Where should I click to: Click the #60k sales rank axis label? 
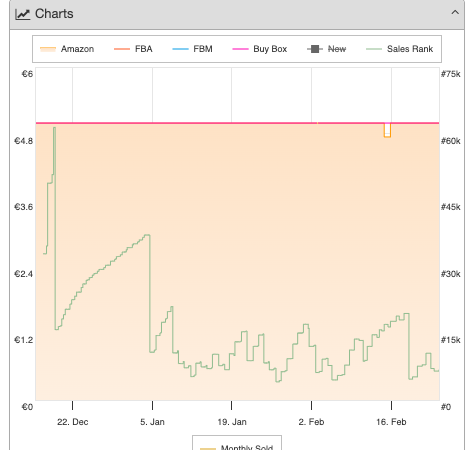coord(451,141)
